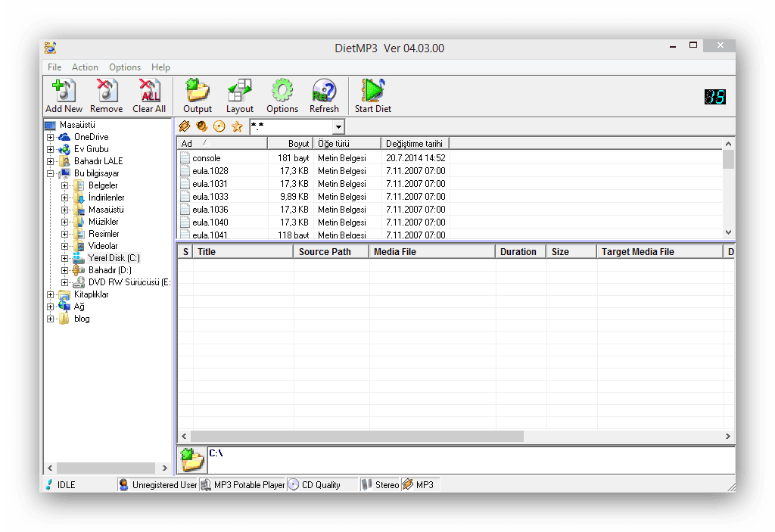This screenshot has width=775, height=532.
Task: Expand the Ev Grubu tree node
Action: point(50,149)
